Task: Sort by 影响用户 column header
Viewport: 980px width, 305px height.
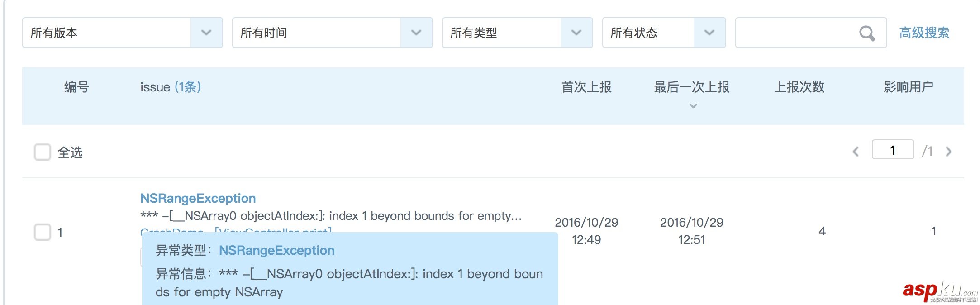Action: [909, 87]
